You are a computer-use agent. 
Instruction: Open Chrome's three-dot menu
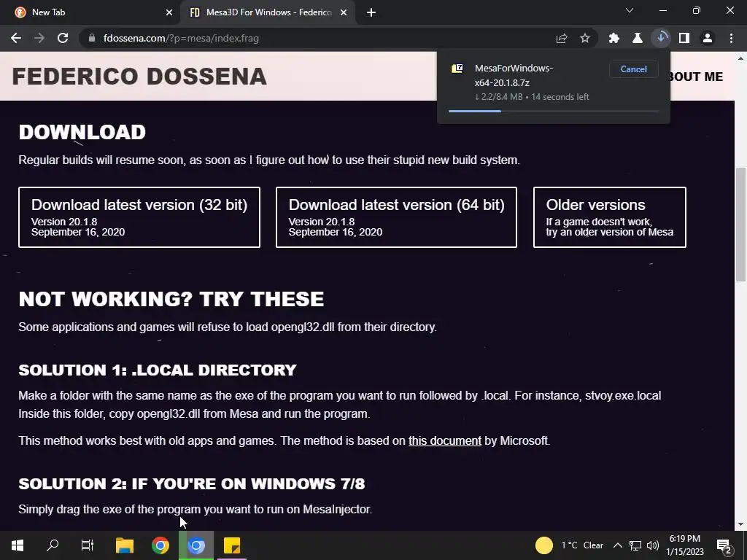[731, 38]
